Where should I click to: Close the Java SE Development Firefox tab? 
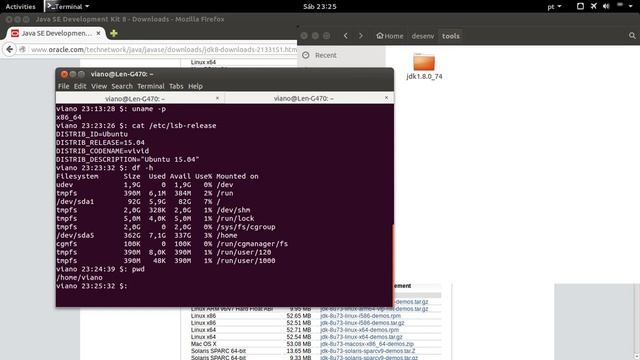coord(98,33)
